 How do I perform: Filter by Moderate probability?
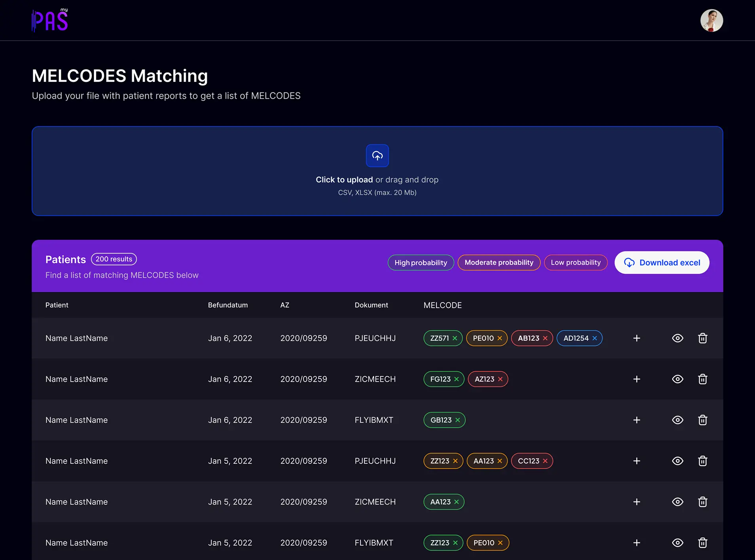(499, 263)
